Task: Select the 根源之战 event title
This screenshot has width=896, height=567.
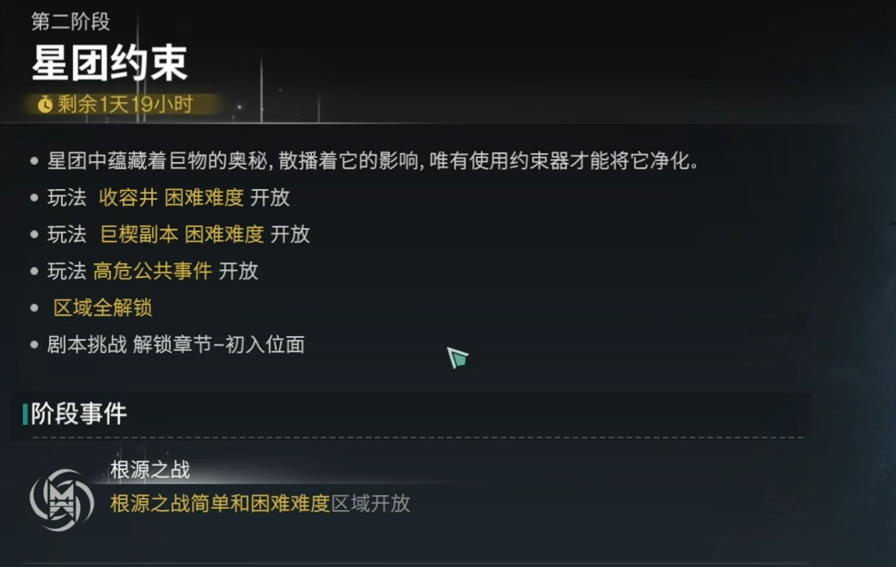Action: pyautogui.click(x=150, y=470)
